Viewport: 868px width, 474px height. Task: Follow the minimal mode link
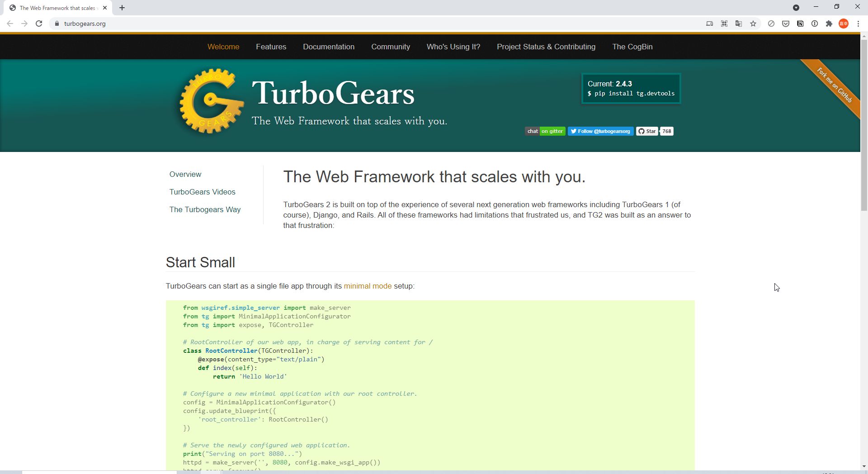click(x=368, y=286)
